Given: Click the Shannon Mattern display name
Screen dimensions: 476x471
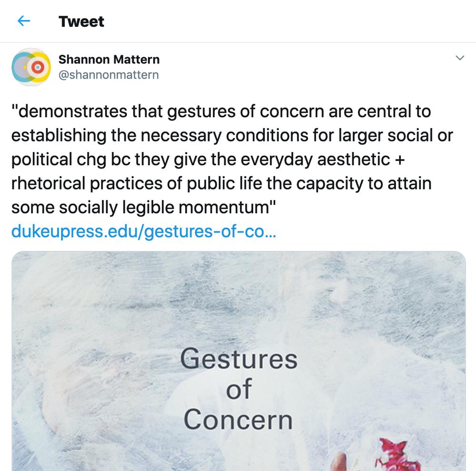Looking at the screenshot, I should coord(109,59).
